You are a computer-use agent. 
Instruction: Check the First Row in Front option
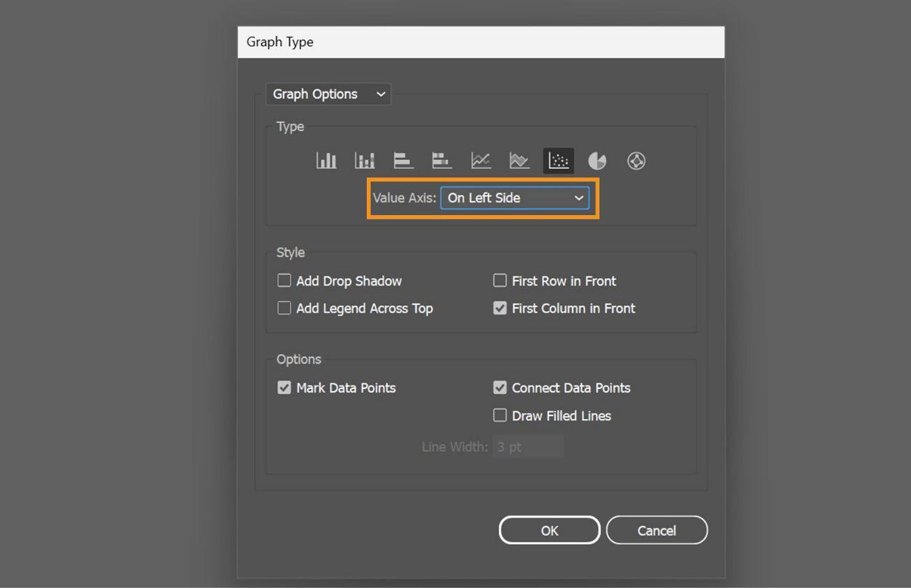[x=500, y=280]
